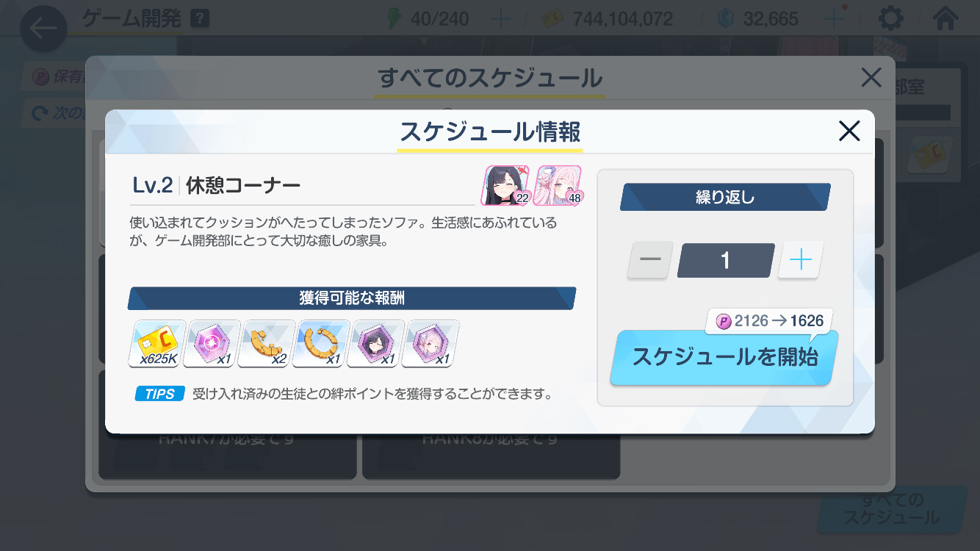Screen dimensions: 980x551
Task: Close the すべてのスケジュール window
Action: (871, 77)
